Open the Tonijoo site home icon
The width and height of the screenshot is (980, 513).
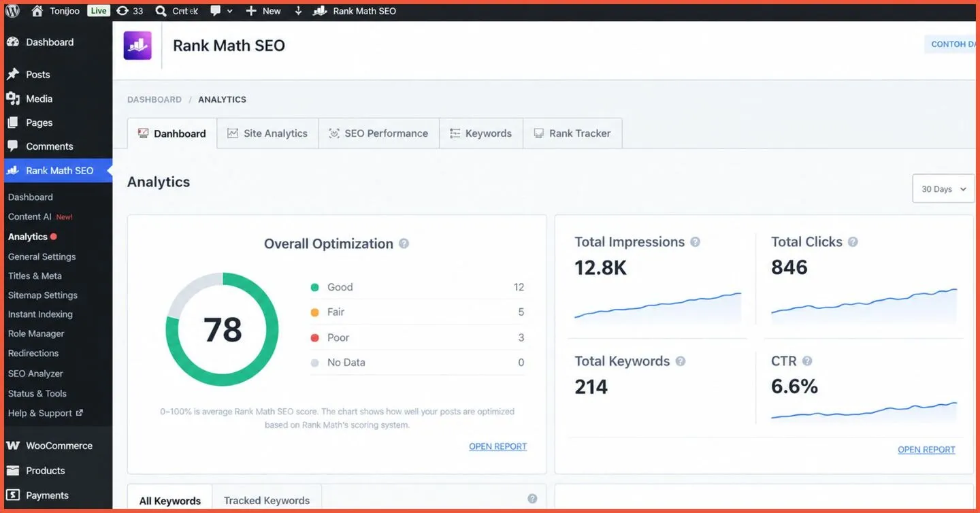pos(37,11)
